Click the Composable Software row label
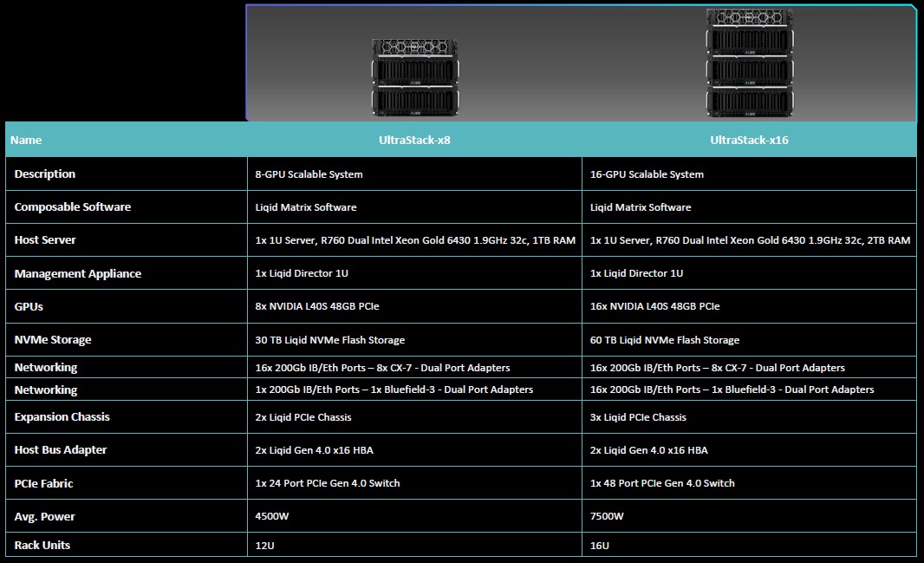This screenshot has width=924, height=563. pos(73,206)
